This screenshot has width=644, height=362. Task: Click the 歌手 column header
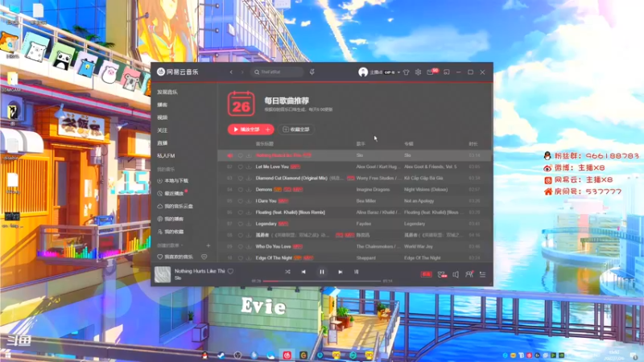pos(361,144)
